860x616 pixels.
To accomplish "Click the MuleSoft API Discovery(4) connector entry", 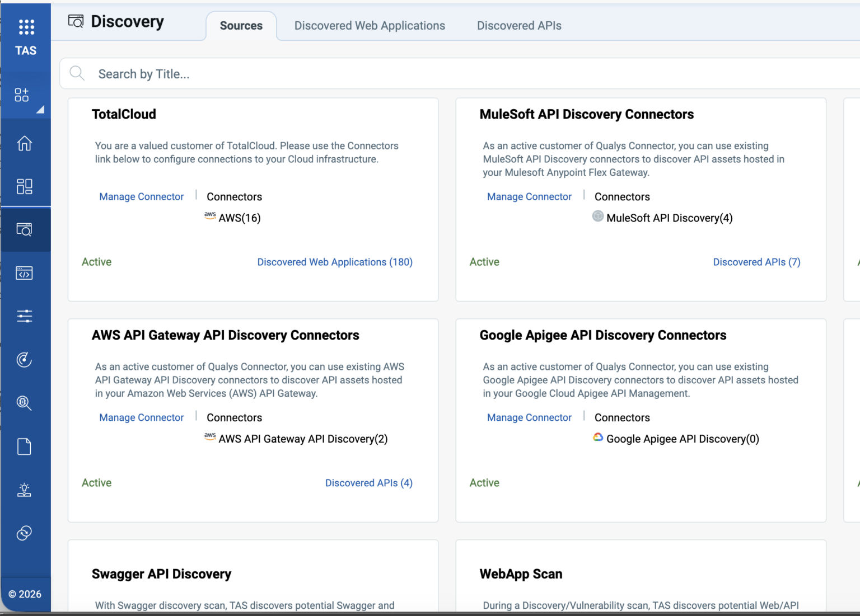I will (662, 218).
